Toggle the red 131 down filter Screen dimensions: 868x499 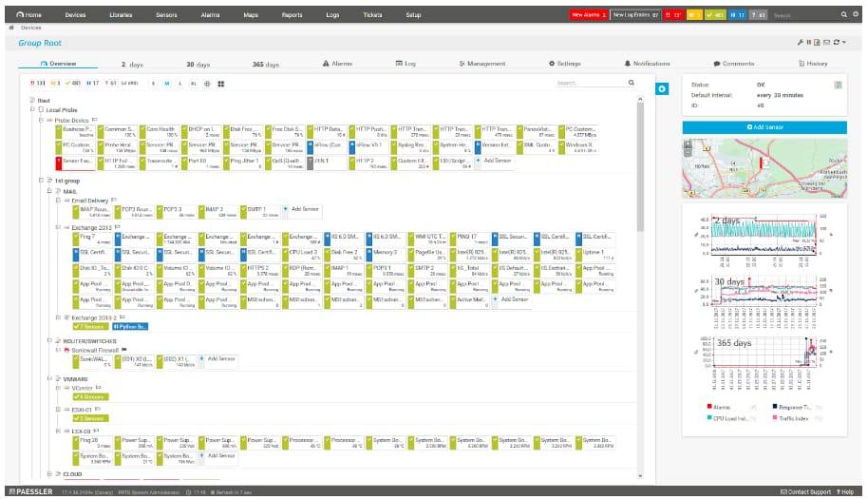click(38, 83)
